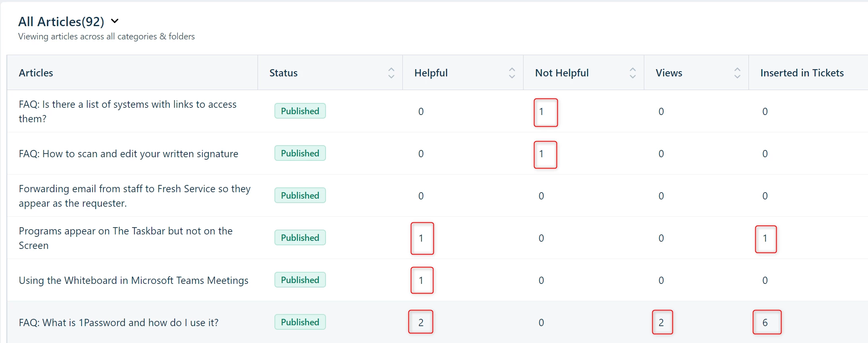The image size is (868, 343).
Task: Open the 1Password FAQ article
Action: (x=119, y=322)
